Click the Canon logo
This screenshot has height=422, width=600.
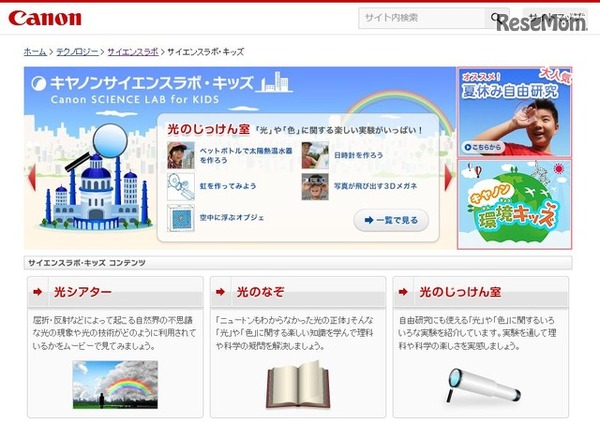point(45,18)
